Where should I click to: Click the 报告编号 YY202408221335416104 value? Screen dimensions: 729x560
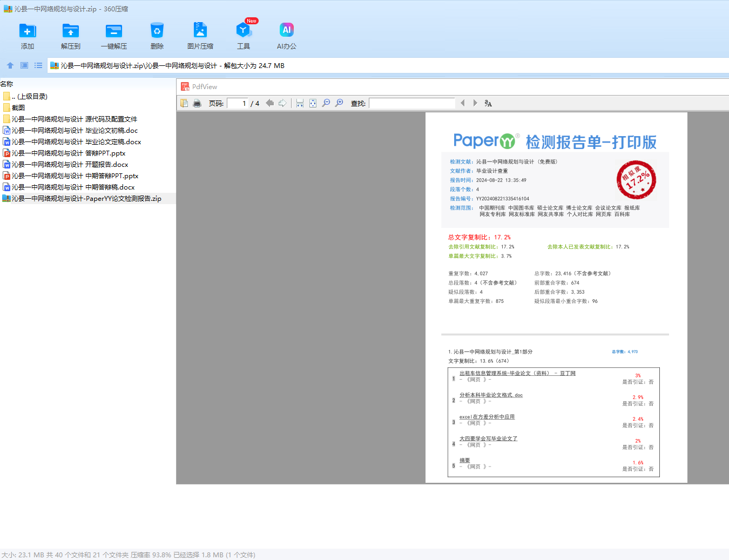tap(503, 199)
